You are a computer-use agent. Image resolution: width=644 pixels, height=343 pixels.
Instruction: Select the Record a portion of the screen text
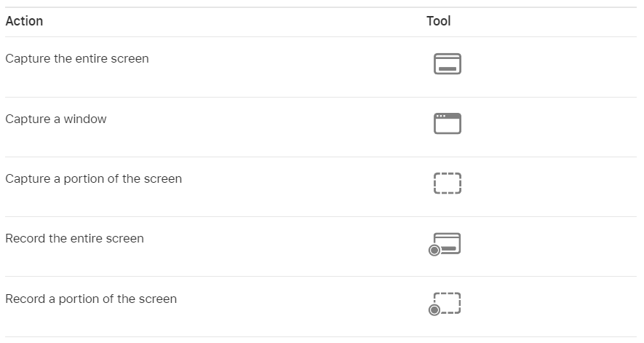point(91,299)
